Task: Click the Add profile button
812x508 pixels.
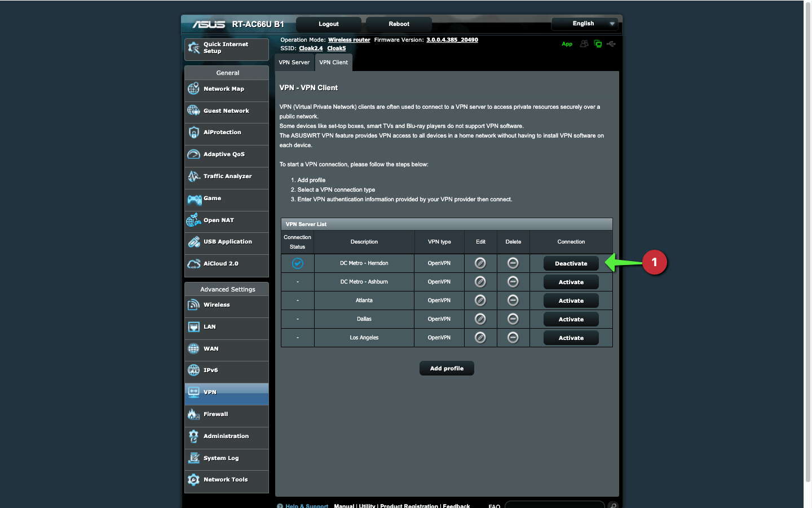Action: [447, 369]
